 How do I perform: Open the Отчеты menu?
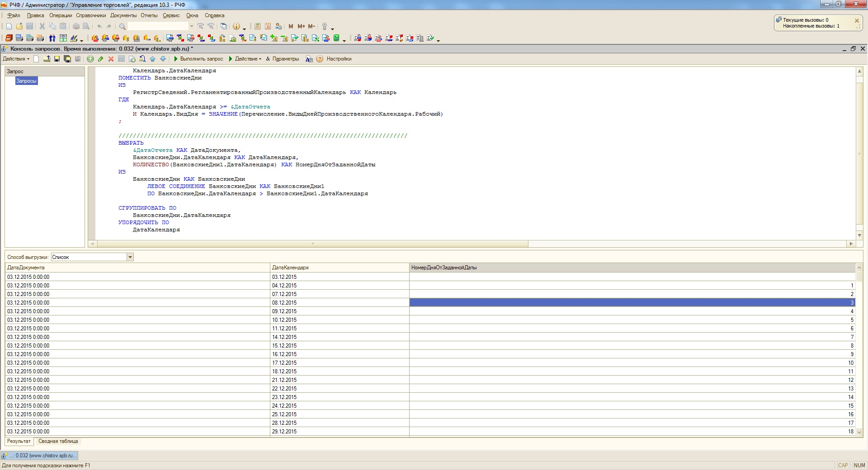coord(149,15)
